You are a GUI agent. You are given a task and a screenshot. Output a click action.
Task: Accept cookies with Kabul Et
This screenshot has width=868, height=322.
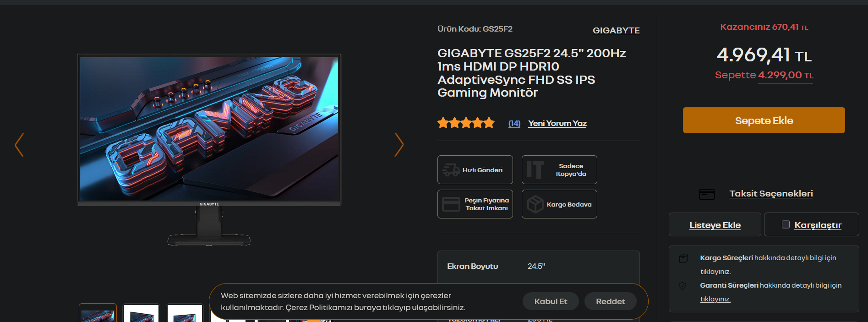pyautogui.click(x=551, y=301)
